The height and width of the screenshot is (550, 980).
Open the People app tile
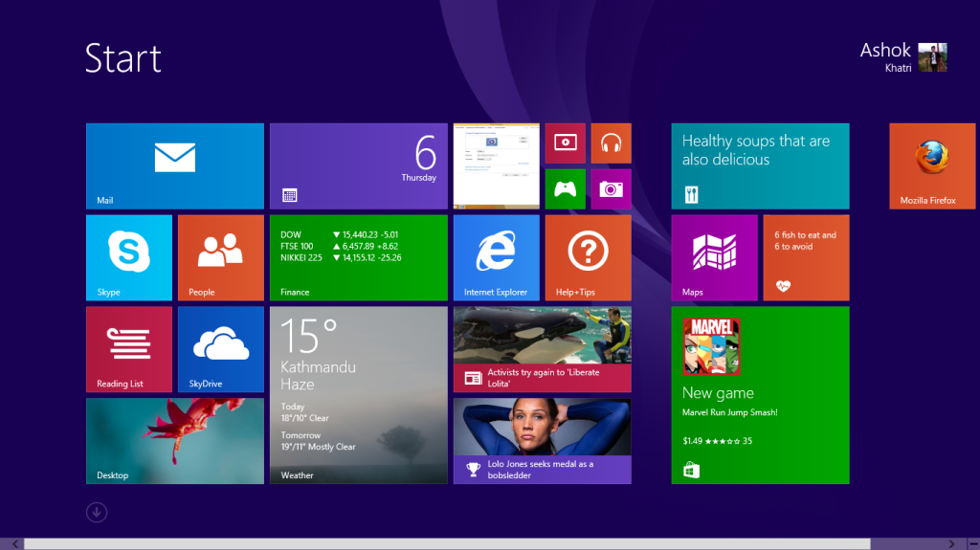click(x=220, y=257)
